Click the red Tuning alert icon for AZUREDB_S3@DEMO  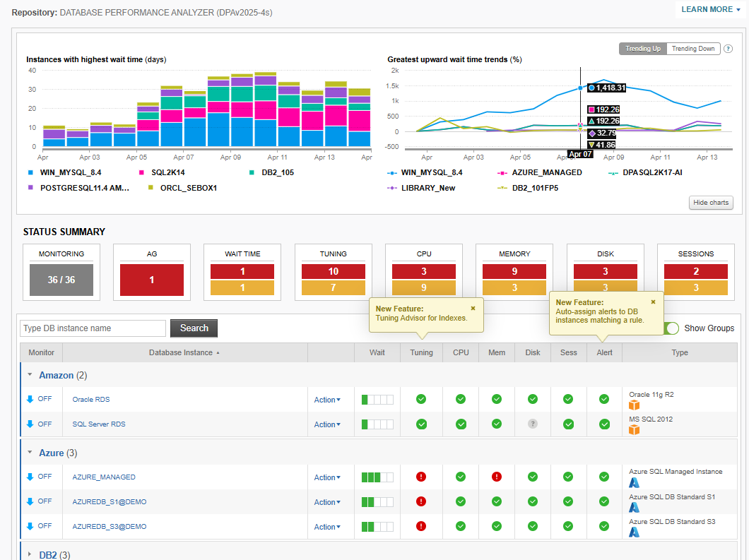pyautogui.click(x=421, y=526)
